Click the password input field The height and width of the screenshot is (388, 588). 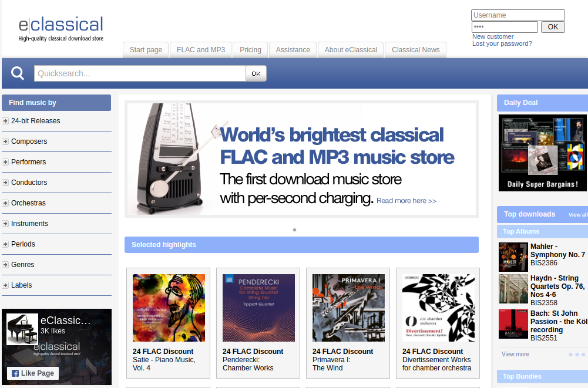click(505, 27)
